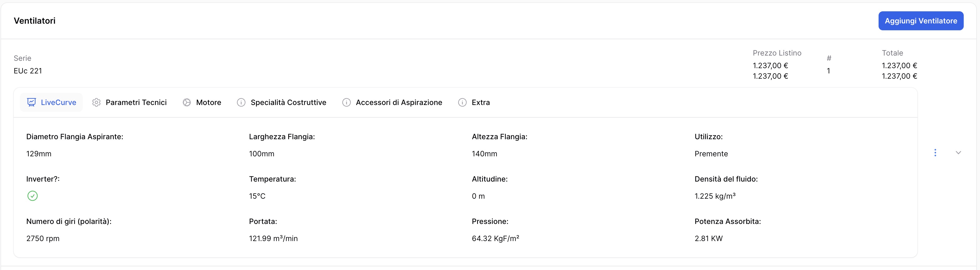Image resolution: width=980 pixels, height=270 pixels.
Task: Select the Specialità Costruttive tab
Action: pos(288,102)
